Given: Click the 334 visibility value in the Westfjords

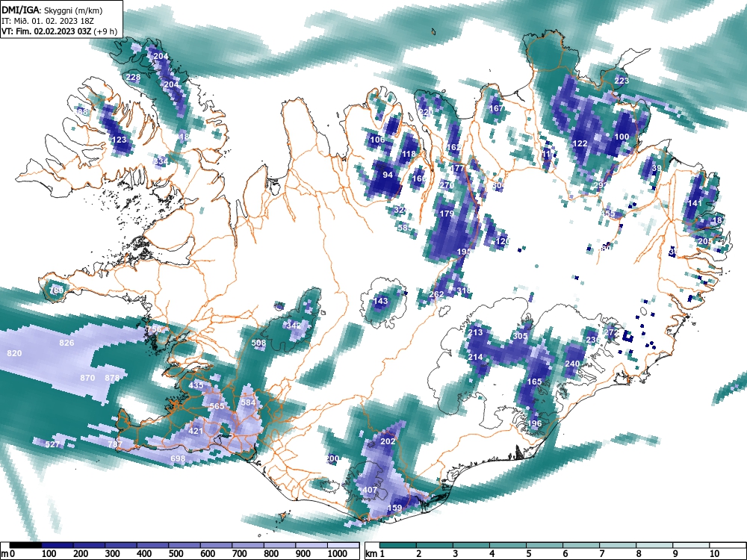Looking at the screenshot, I should pos(161,161).
